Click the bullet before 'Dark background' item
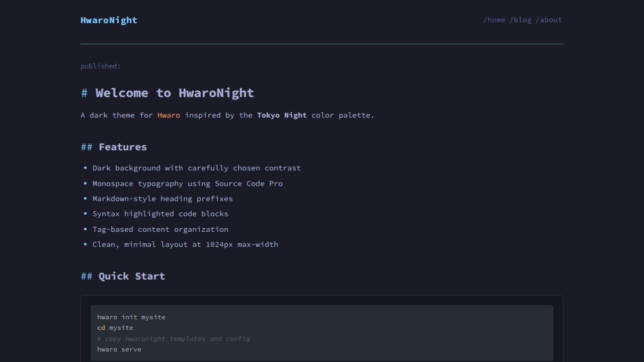This screenshot has height=362, width=644. [x=85, y=168]
